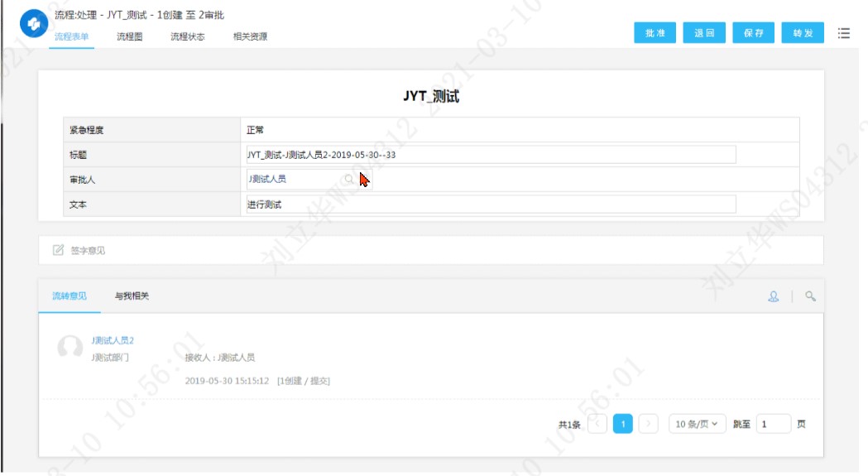Open the 流程状态 tab
Screen dimensions: 868x476
coord(188,36)
